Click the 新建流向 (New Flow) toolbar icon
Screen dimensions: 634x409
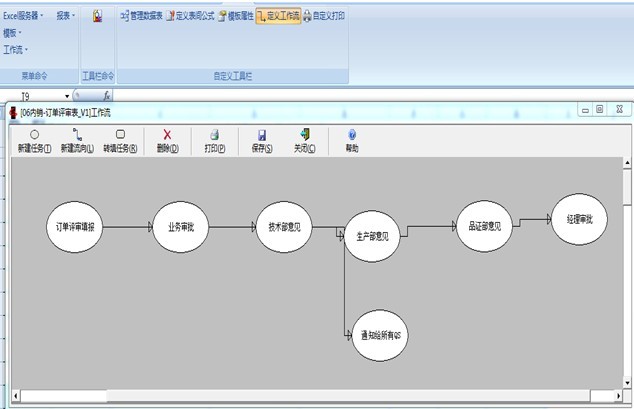77,134
